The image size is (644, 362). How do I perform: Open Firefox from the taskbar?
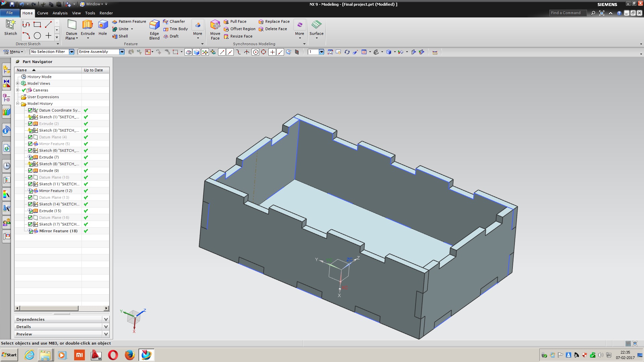(129, 355)
